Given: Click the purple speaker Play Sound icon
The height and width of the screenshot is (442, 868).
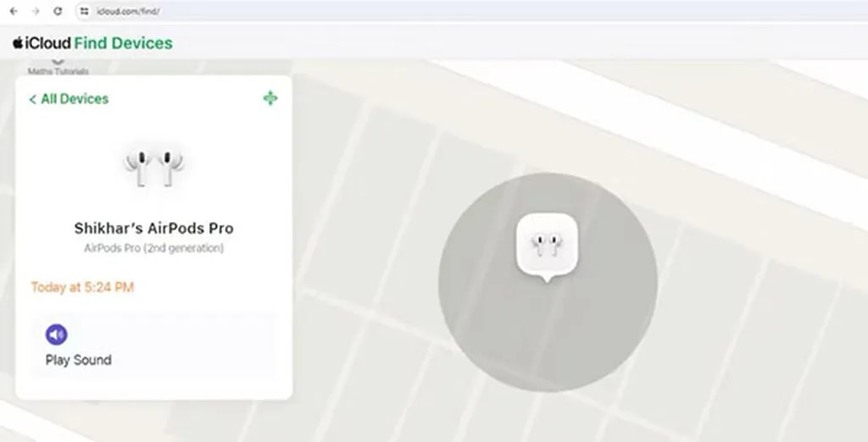Looking at the screenshot, I should 56,334.
